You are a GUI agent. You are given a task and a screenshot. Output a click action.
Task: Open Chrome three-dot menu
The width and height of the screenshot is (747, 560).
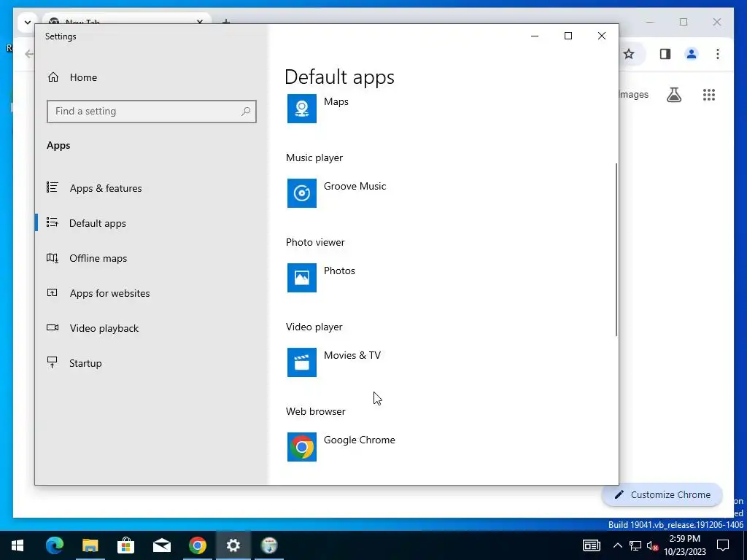(718, 54)
